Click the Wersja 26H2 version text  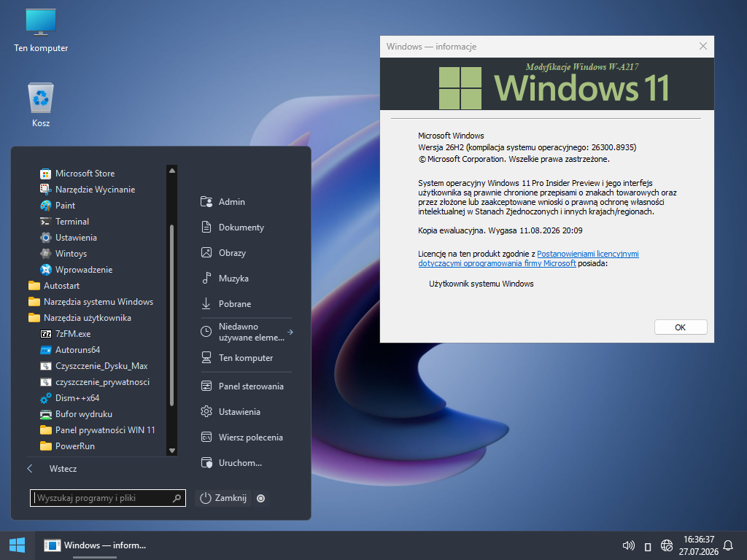pyautogui.click(x=527, y=147)
